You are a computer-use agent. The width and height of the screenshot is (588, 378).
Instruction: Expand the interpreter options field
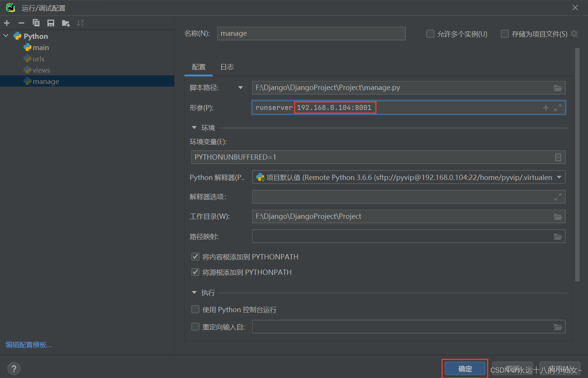click(558, 197)
